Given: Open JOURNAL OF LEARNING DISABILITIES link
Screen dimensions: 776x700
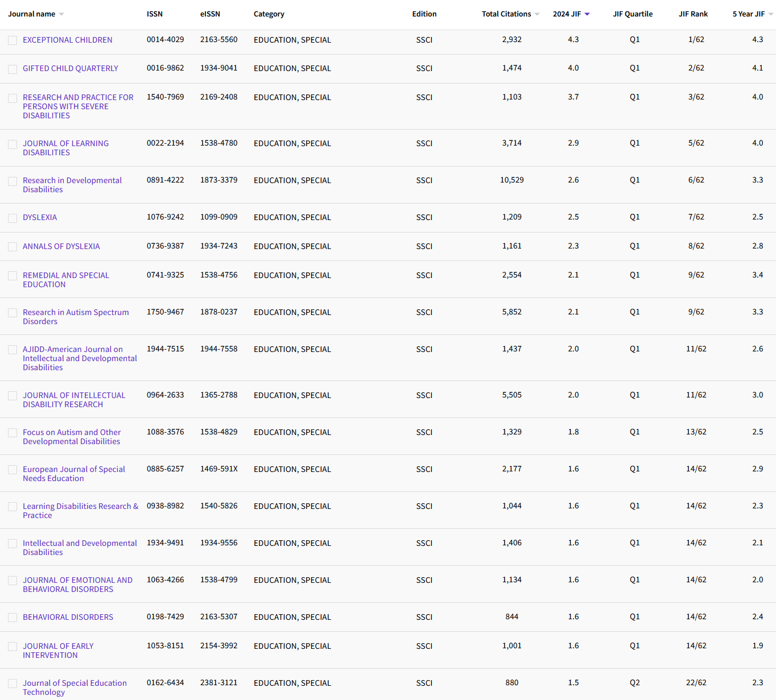Looking at the screenshot, I should [65, 148].
